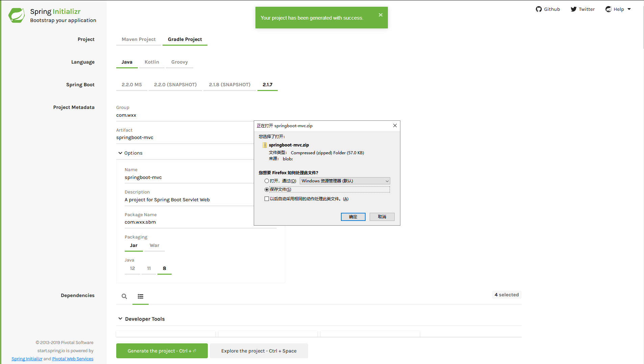This screenshot has width=644, height=364.
Task: Open the Twitter link text
Action: pyautogui.click(x=587, y=9)
